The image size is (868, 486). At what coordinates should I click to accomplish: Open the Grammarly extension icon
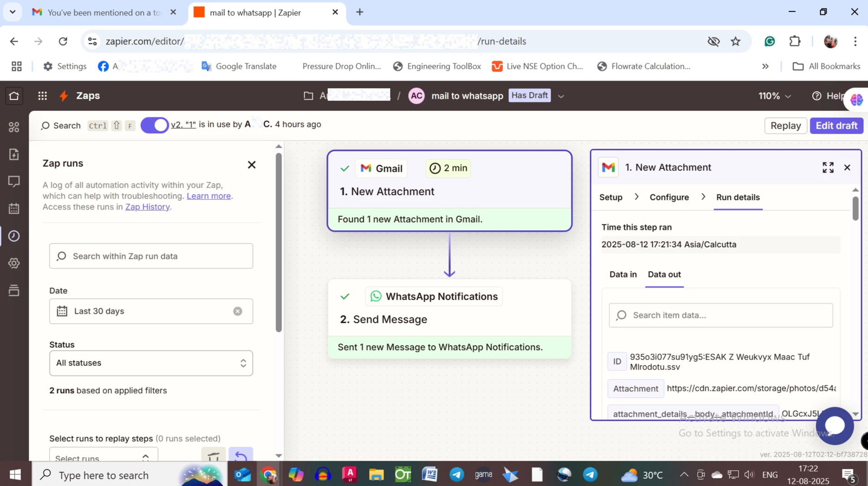point(769,41)
